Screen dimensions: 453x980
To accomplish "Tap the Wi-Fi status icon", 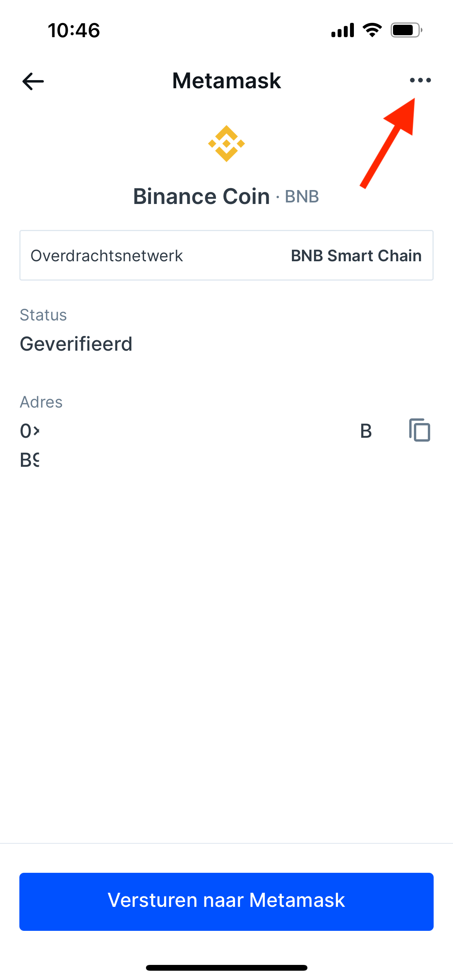I will 372,30.
